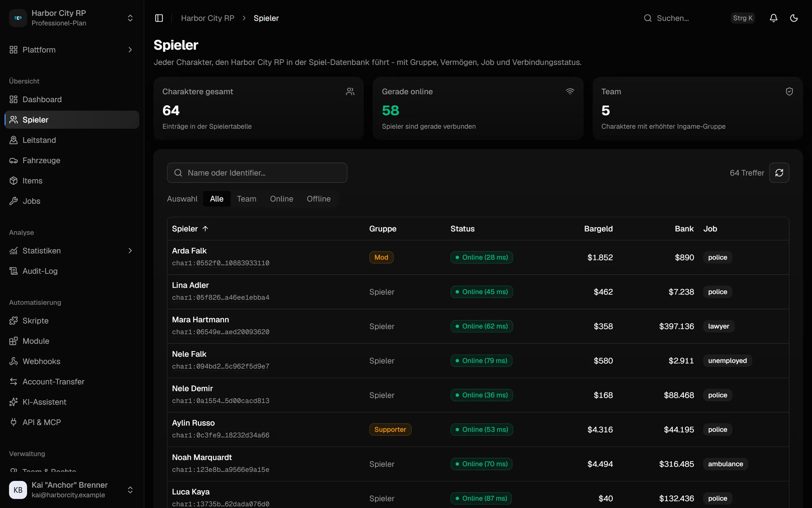Click the refresh button beside 64 Treffer
The image size is (812, 508).
[x=779, y=173]
